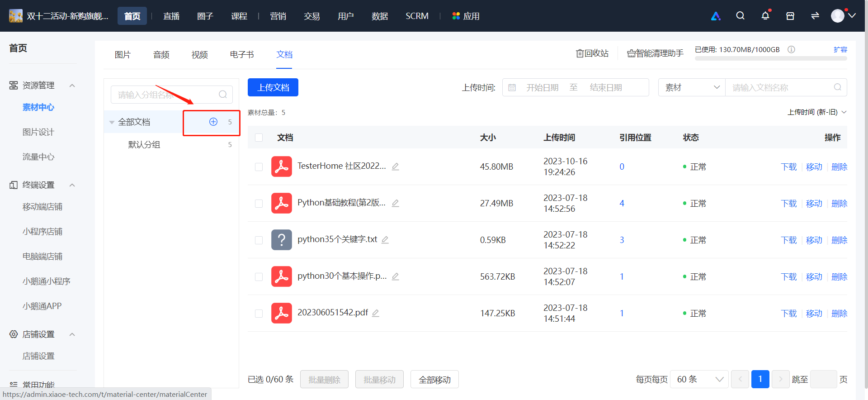The width and height of the screenshot is (868, 400).
Task: Toggle the select-all checkbox in table header
Action: (x=259, y=138)
